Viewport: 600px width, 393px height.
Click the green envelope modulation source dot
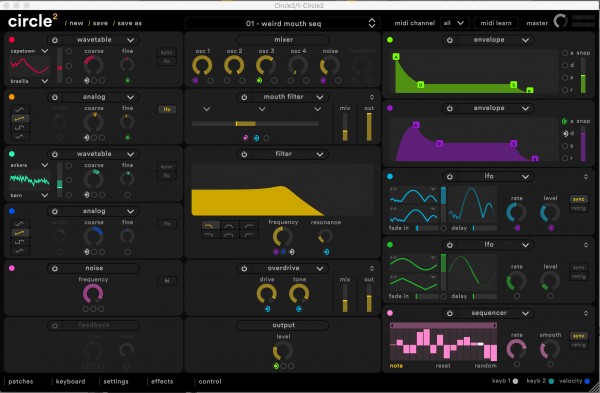point(390,40)
